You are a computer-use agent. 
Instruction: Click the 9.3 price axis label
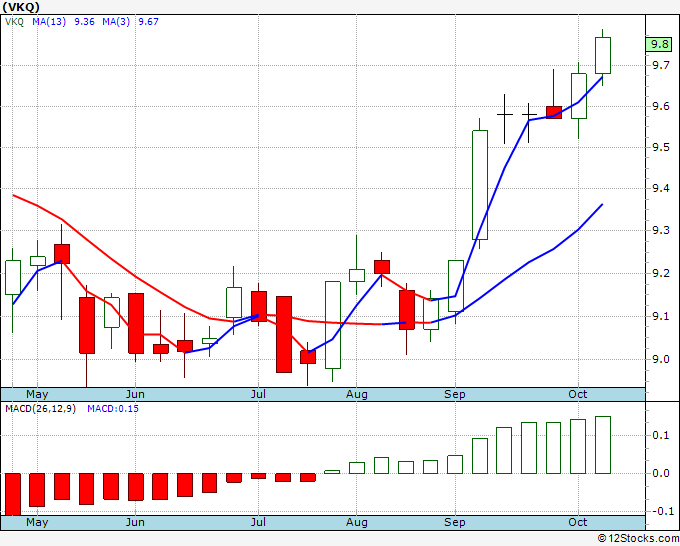pyautogui.click(x=660, y=230)
